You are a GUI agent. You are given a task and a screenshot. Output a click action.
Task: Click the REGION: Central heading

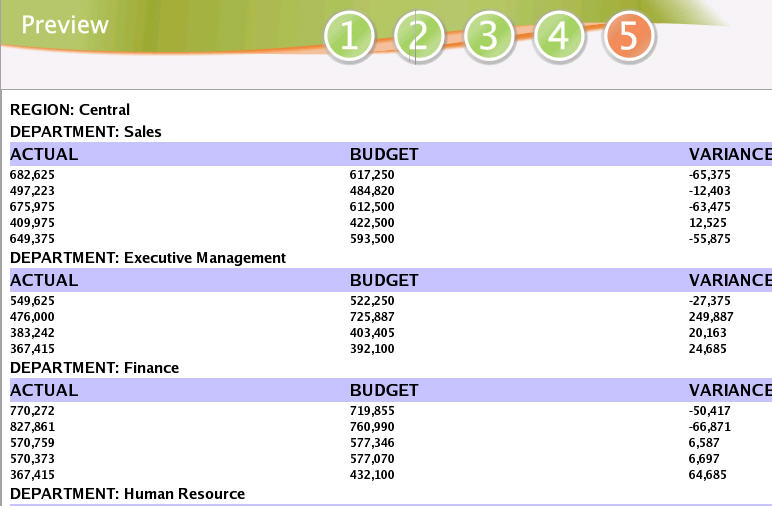tap(70, 109)
